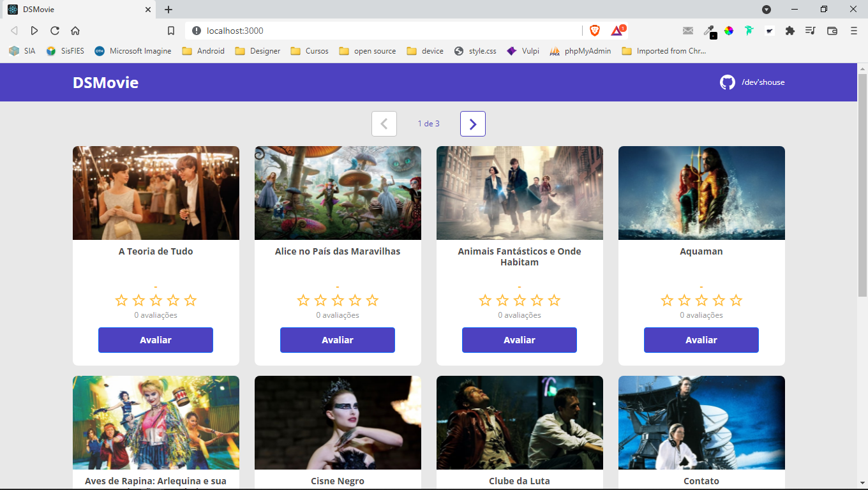
Task: Open a new browser tab
Action: pyautogui.click(x=168, y=10)
